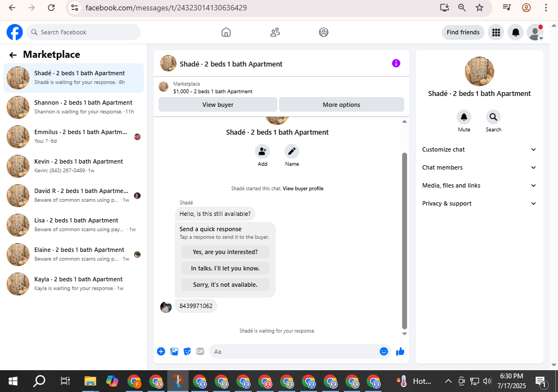Click the View buyer button
This screenshot has height=392, width=558.
[218, 105]
